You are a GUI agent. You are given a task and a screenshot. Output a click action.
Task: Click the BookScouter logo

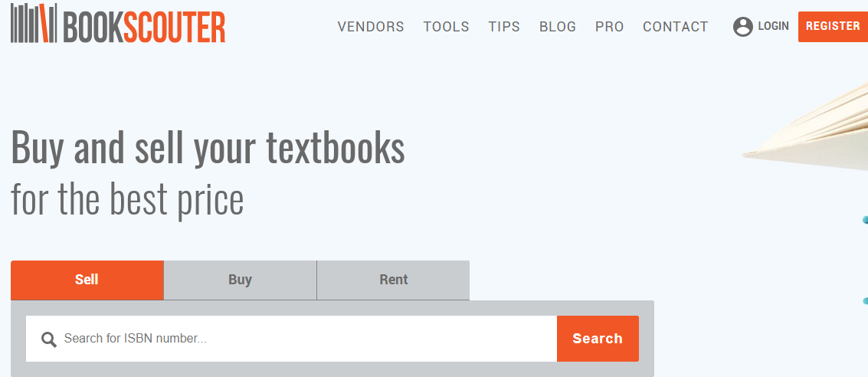(118, 24)
